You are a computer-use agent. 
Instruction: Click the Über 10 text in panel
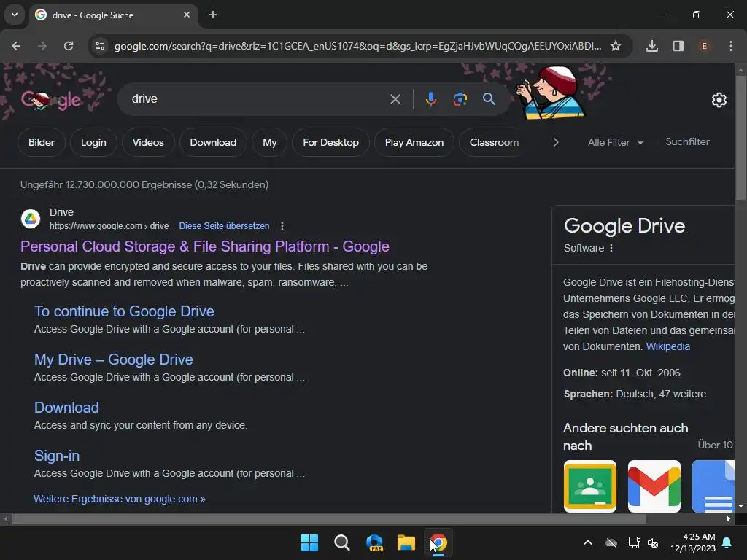pos(716,445)
